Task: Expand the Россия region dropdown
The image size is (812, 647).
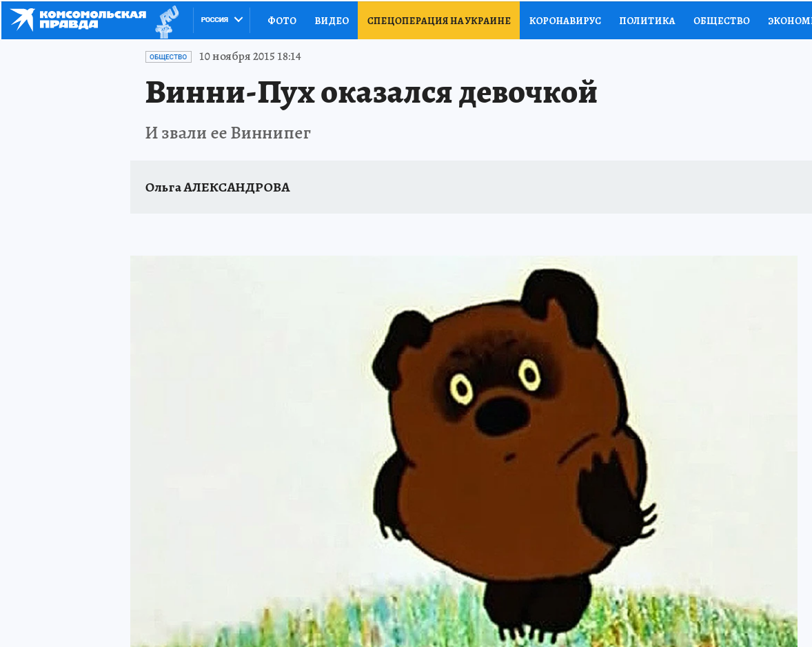Action: (222, 20)
